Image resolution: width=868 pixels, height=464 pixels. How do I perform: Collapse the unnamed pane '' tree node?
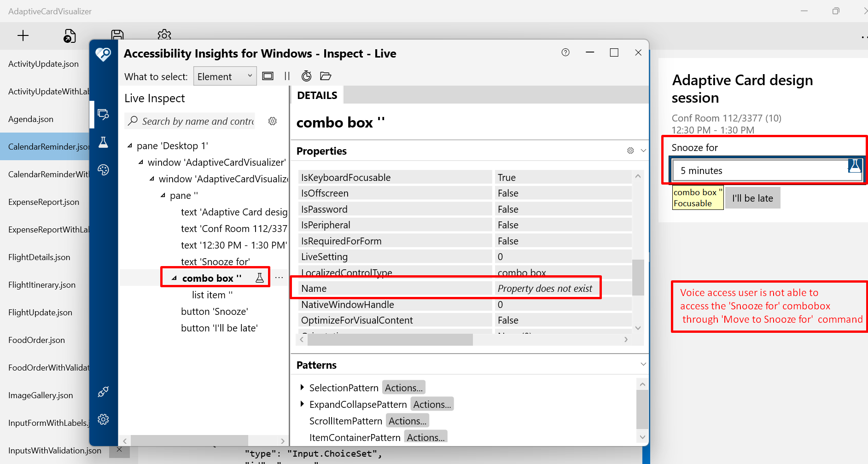point(163,195)
